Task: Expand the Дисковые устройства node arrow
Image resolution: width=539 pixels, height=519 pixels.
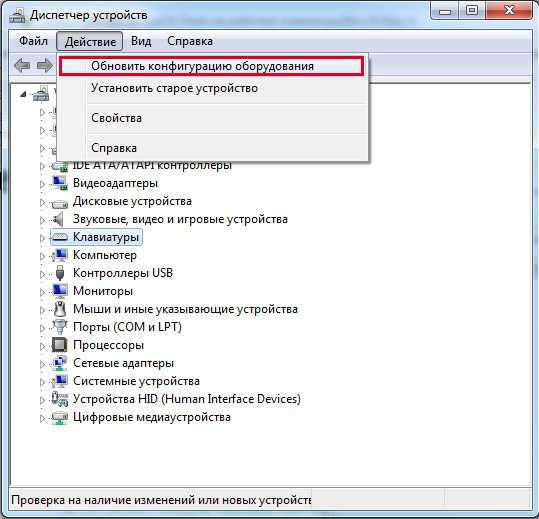Action: (x=42, y=202)
